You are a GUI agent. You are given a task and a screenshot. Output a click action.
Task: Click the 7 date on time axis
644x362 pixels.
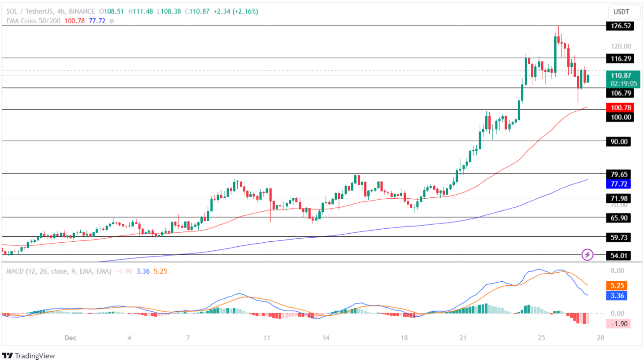point(188,338)
